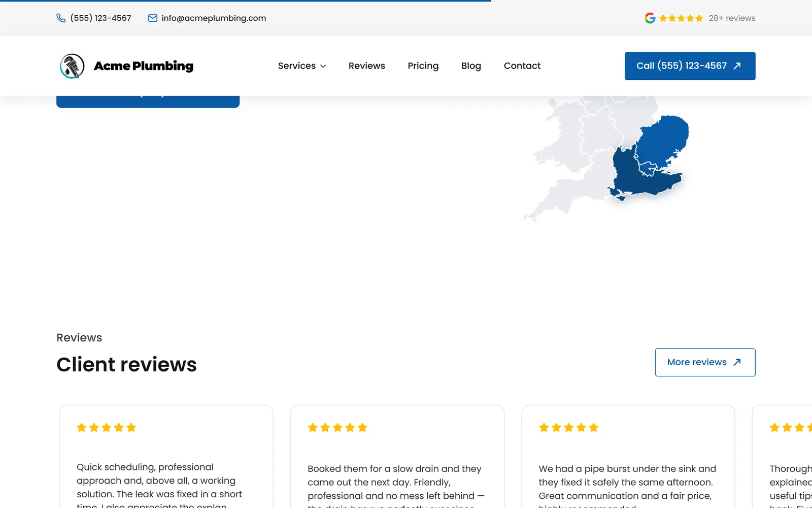Screen dimensions: 812x508
Task: Click the Call (555) 123-4567 button
Action: 690,66
